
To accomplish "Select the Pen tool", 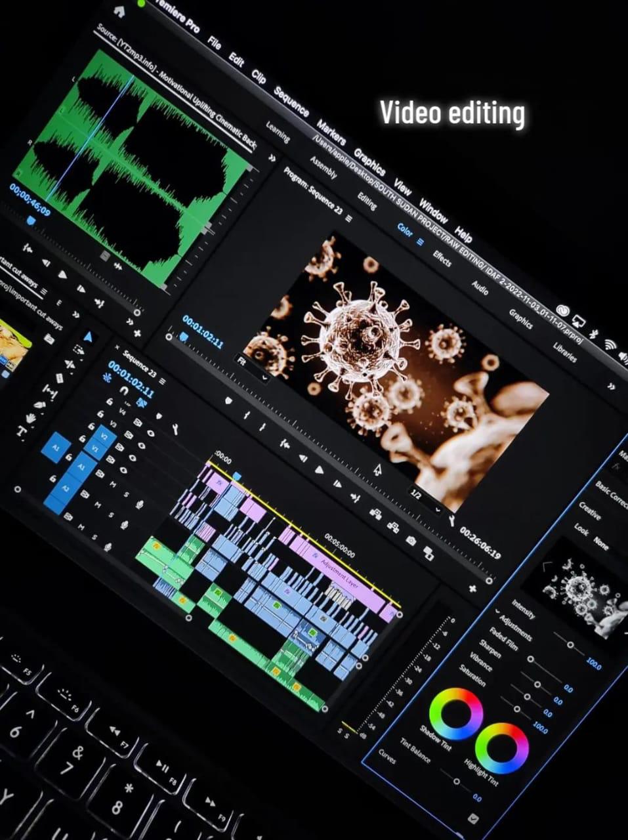I will [39, 404].
